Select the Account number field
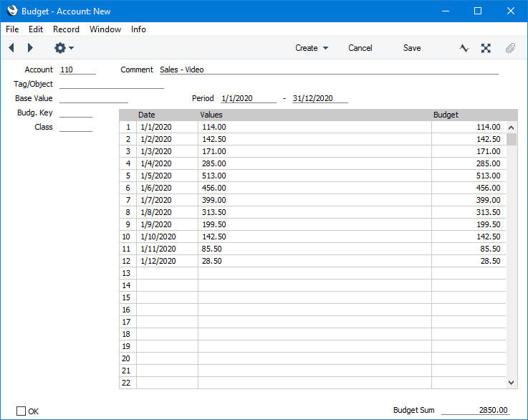 (77, 70)
